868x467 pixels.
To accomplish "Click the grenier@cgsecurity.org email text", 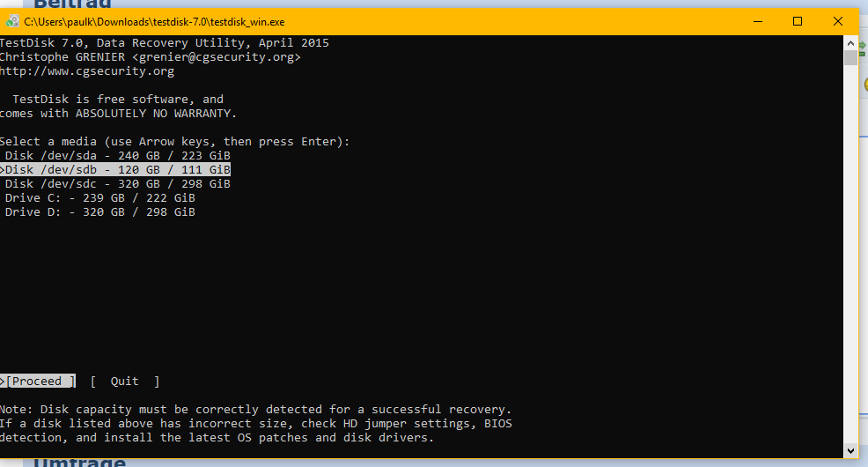I will (x=217, y=57).
